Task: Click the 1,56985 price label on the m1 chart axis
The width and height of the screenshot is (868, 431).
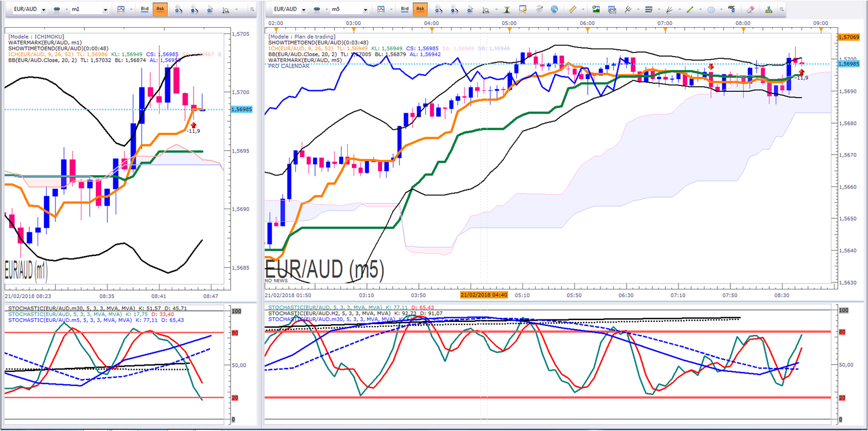Action: [x=242, y=109]
